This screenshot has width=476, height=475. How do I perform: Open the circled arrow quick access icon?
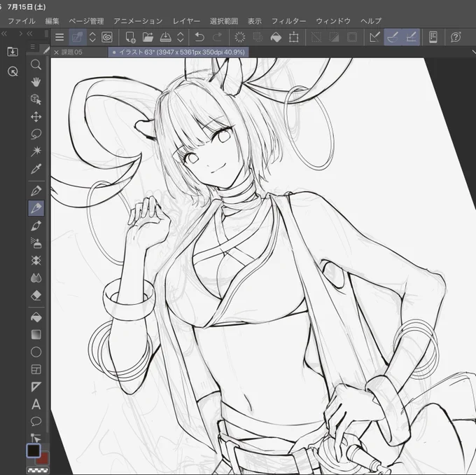coord(13,71)
